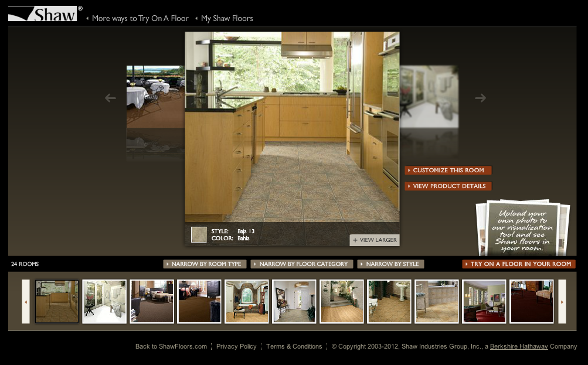Click View Product Details
588x365 pixels.
pos(447,186)
